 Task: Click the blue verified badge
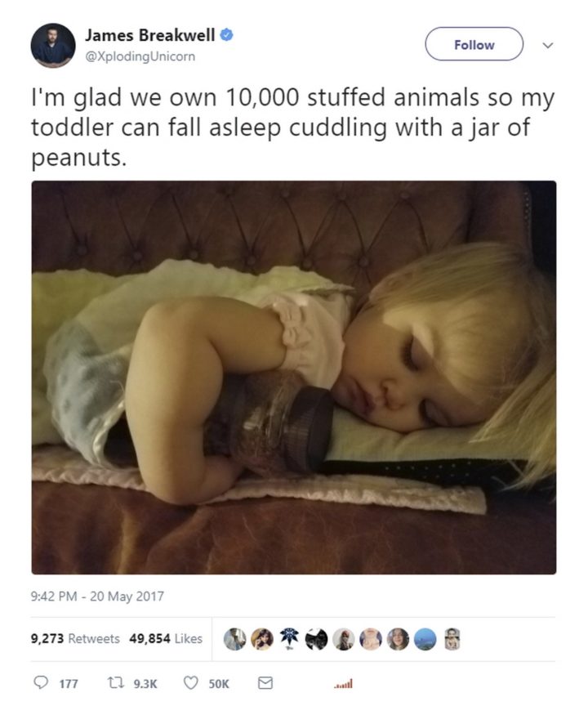[x=229, y=36]
